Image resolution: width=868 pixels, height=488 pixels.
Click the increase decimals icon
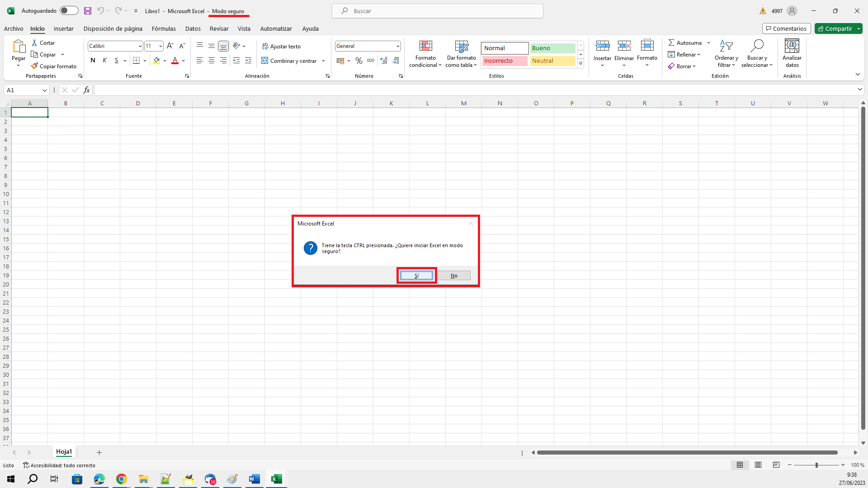[x=384, y=61]
